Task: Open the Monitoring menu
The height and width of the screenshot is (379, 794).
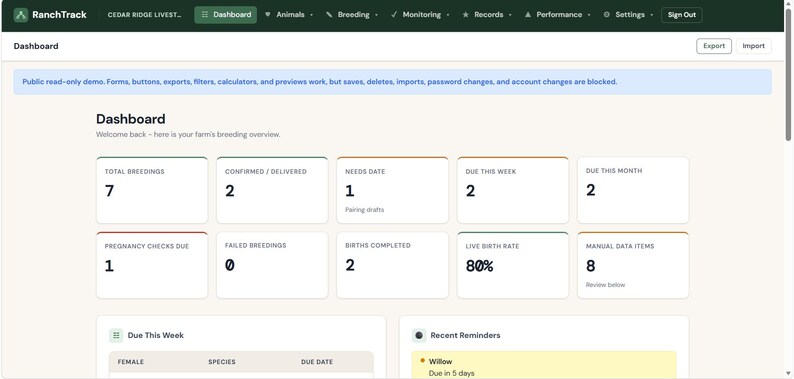Action: (421, 15)
